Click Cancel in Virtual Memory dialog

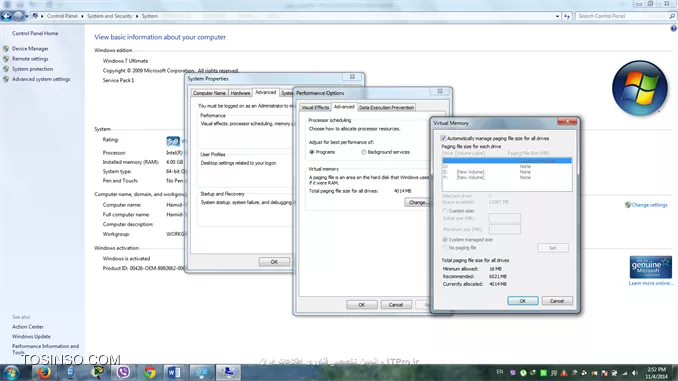(x=557, y=301)
